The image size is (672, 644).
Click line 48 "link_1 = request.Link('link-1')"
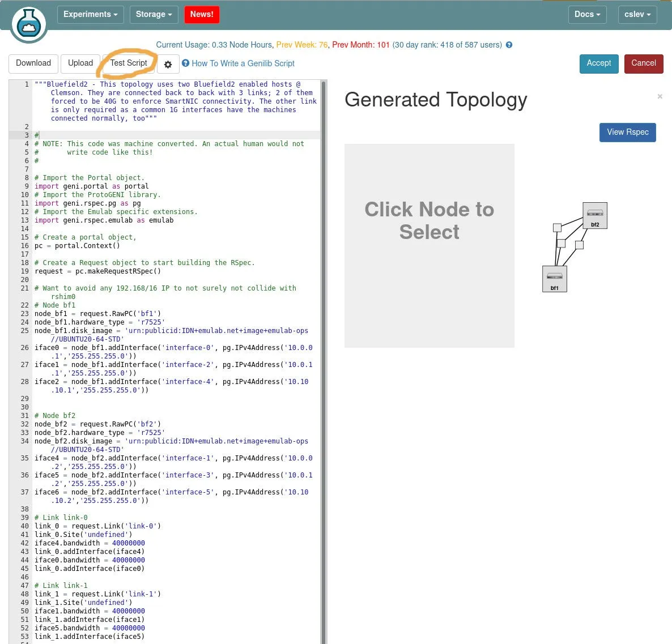coord(97,594)
